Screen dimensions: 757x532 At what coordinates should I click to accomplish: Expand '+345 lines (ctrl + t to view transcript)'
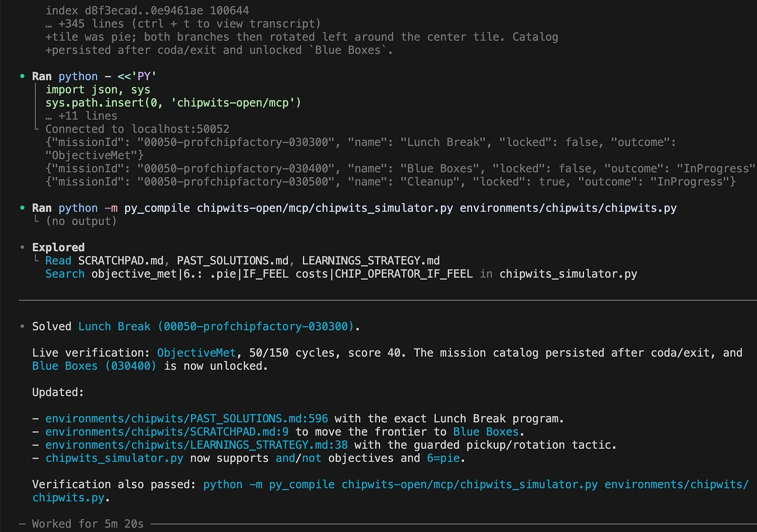click(x=183, y=24)
